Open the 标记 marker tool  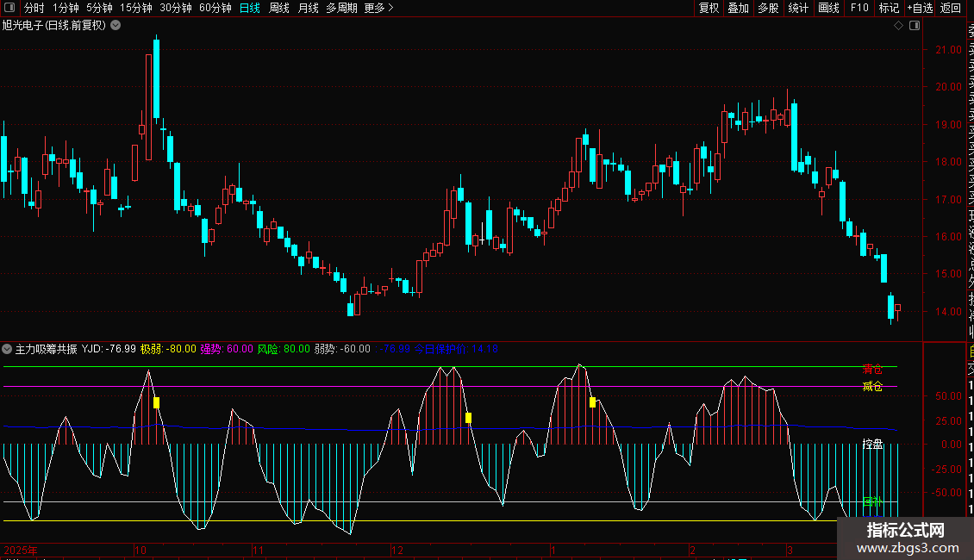point(889,9)
